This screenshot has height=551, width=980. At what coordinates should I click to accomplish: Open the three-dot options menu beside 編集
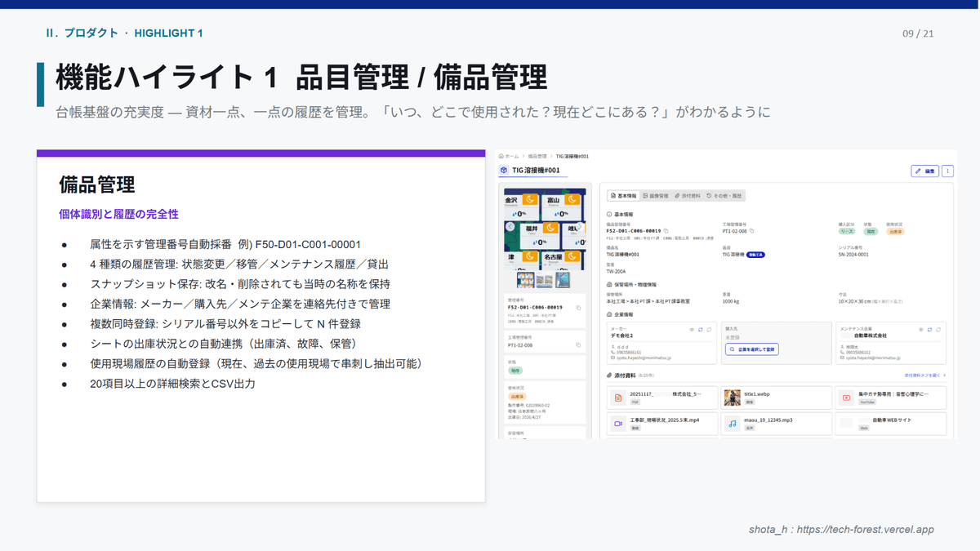[x=948, y=171]
